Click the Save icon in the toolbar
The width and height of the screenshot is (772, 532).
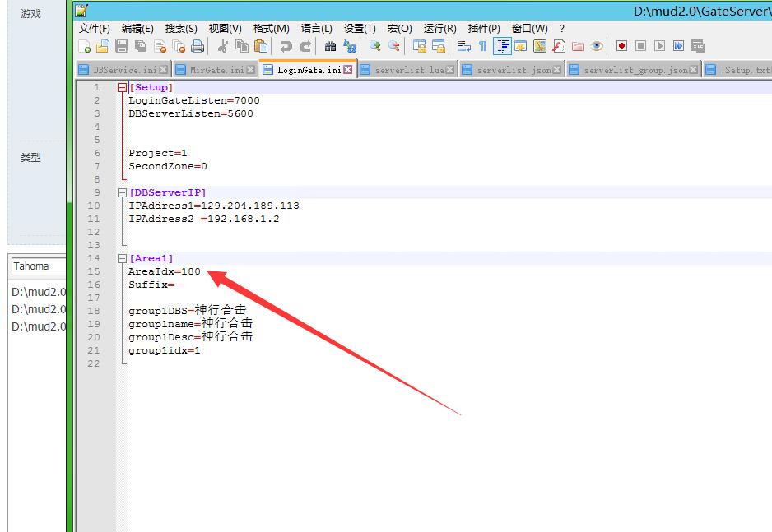click(121, 46)
